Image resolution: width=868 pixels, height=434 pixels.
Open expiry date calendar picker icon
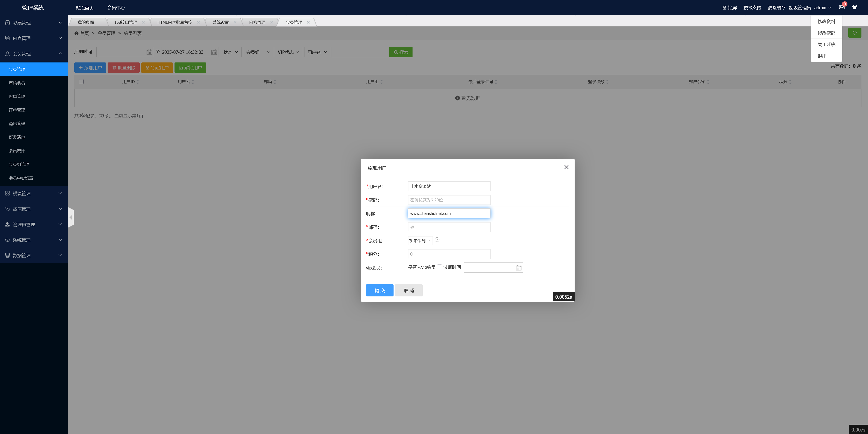tap(519, 268)
